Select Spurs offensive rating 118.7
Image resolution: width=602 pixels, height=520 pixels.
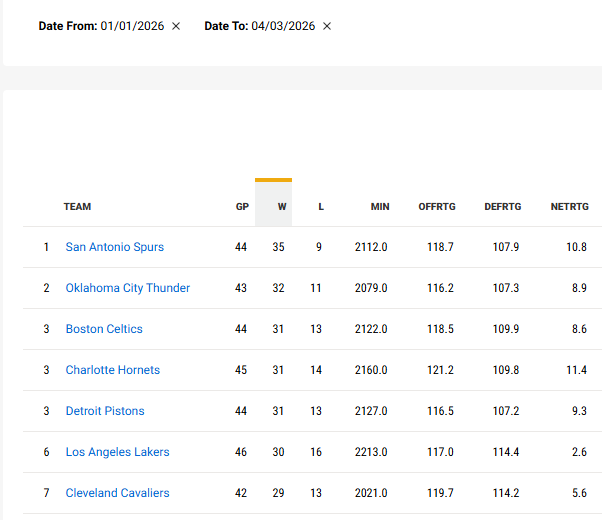440,247
